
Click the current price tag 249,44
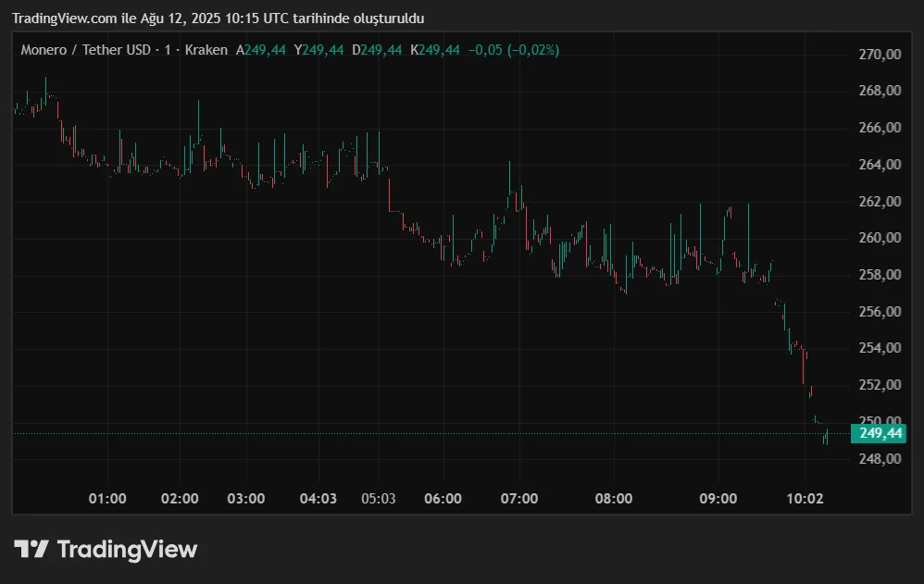click(880, 433)
